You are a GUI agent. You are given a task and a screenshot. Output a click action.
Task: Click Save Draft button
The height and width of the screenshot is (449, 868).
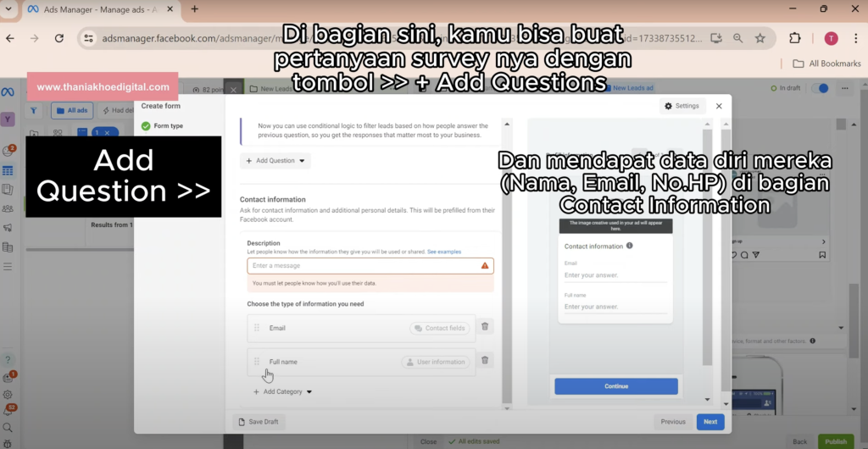(x=259, y=421)
